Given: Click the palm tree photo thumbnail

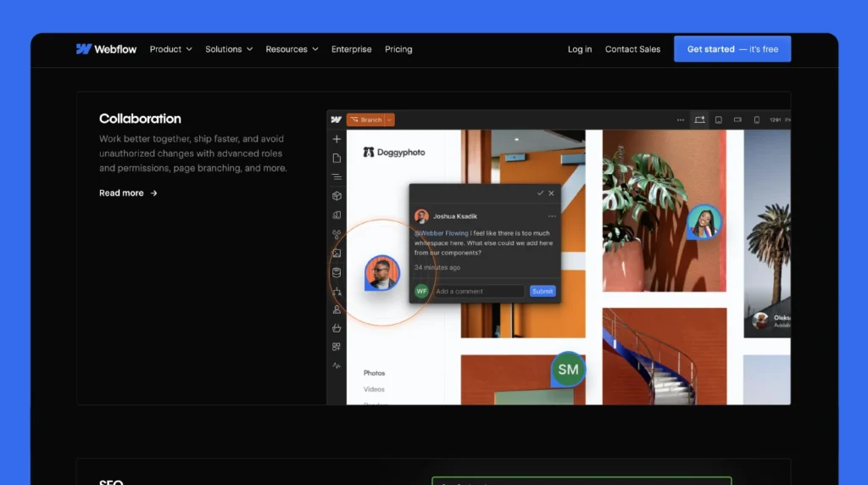Looking at the screenshot, I should (767, 234).
